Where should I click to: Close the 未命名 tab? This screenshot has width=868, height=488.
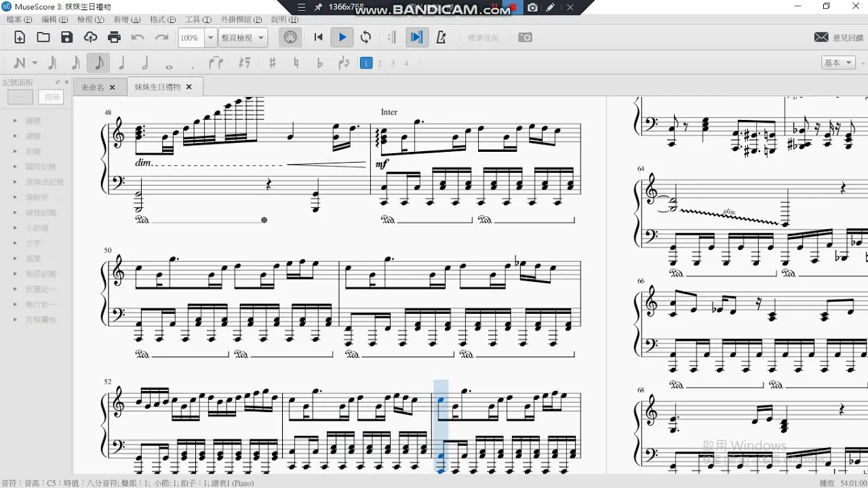(x=113, y=87)
